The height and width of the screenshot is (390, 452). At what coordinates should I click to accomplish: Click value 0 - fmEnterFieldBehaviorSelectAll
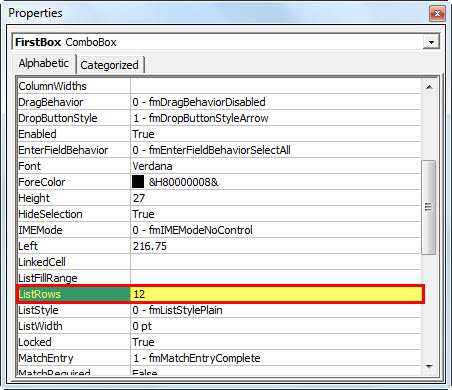click(x=211, y=150)
